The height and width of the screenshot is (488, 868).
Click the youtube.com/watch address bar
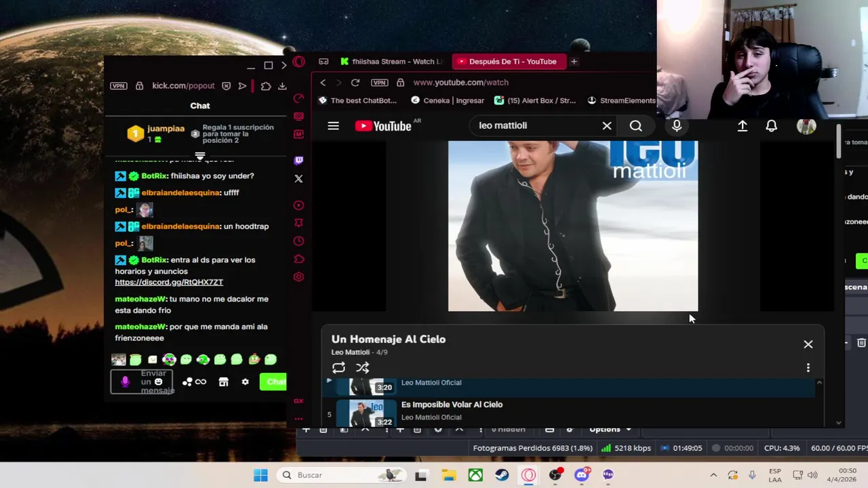460,82
